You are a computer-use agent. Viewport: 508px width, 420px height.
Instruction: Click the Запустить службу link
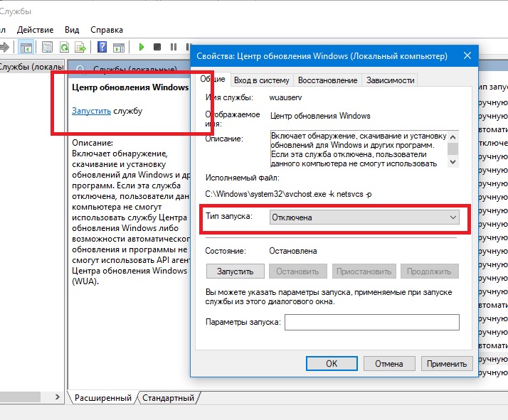pyautogui.click(x=91, y=111)
